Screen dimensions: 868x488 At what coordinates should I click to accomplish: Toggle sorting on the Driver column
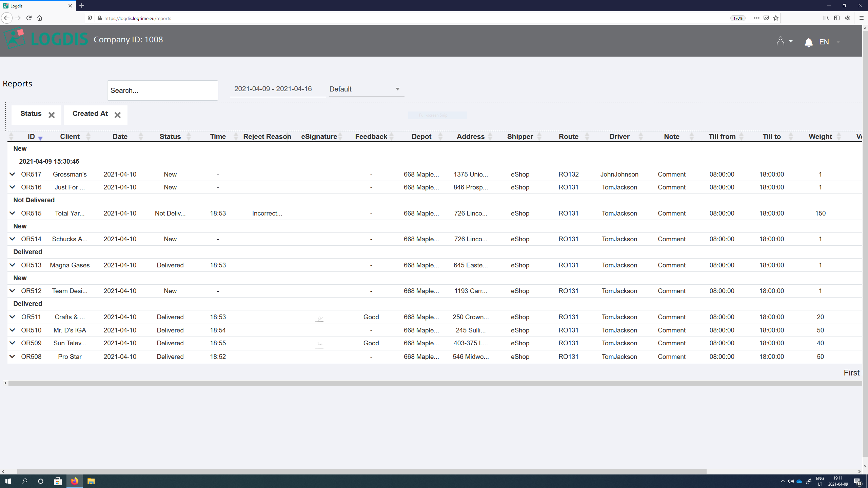click(x=640, y=136)
